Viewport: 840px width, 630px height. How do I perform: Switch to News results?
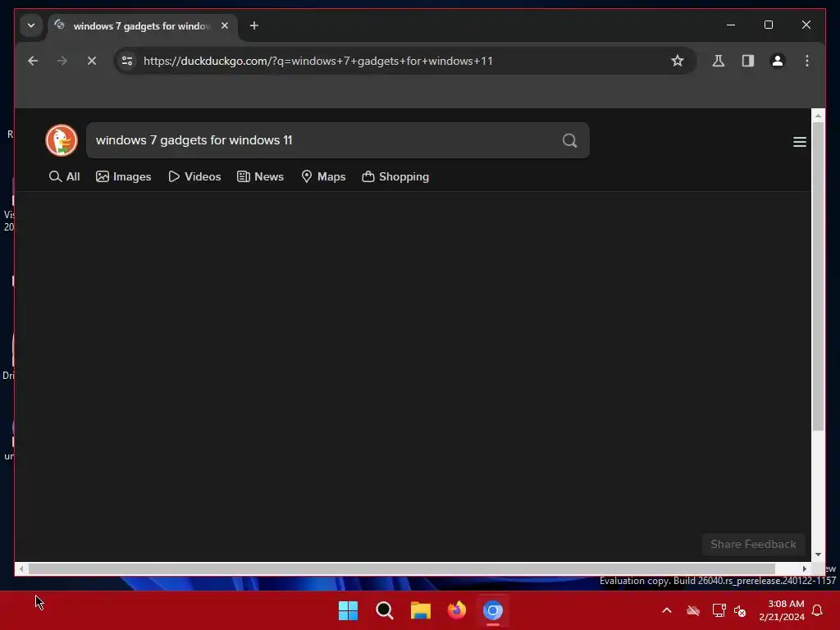(260, 177)
